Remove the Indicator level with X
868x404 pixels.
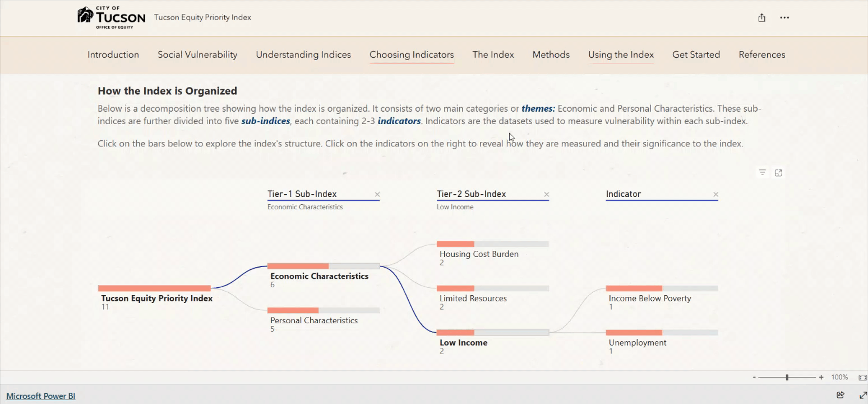click(x=715, y=195)
